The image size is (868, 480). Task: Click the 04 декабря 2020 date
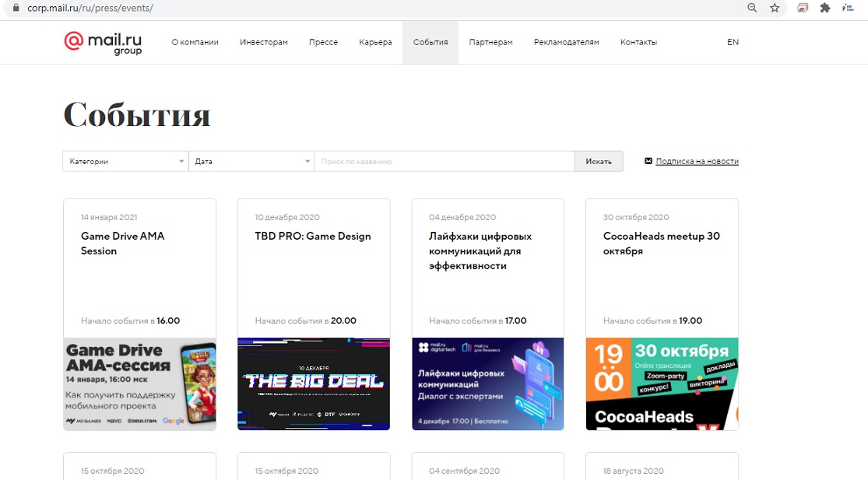[x=462, y=217]
